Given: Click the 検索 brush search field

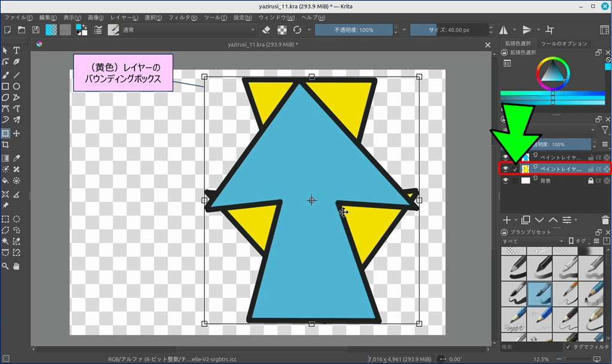Looking at the screenshot, I should click(x=531, y=347).
